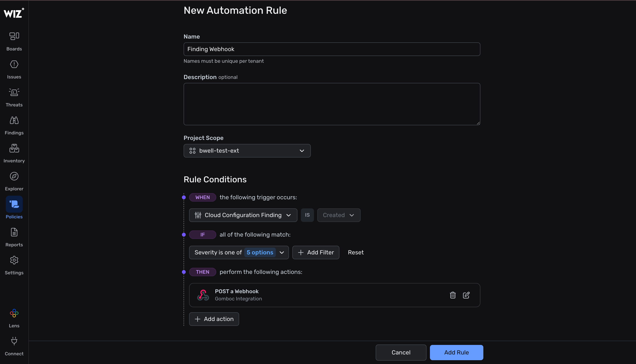Screen dimensions: 636x364
Task: Click the plus icon on Add action
Action: point(198,319)
